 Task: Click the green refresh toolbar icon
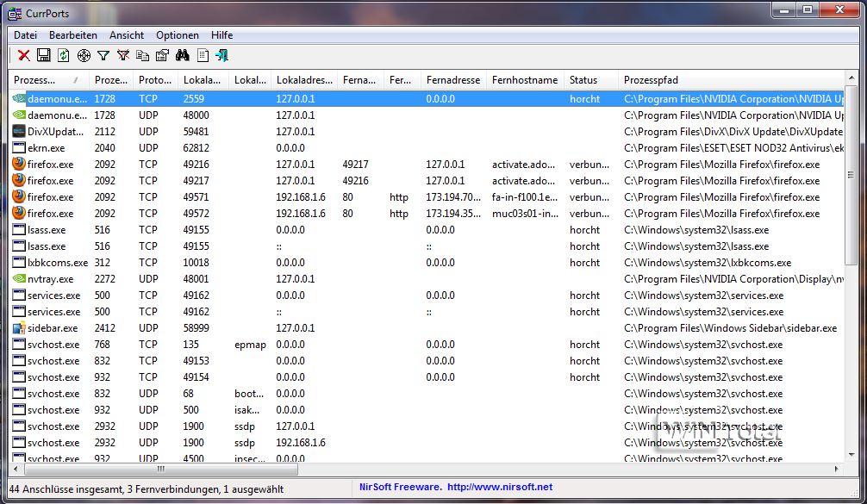coord(64,56)
